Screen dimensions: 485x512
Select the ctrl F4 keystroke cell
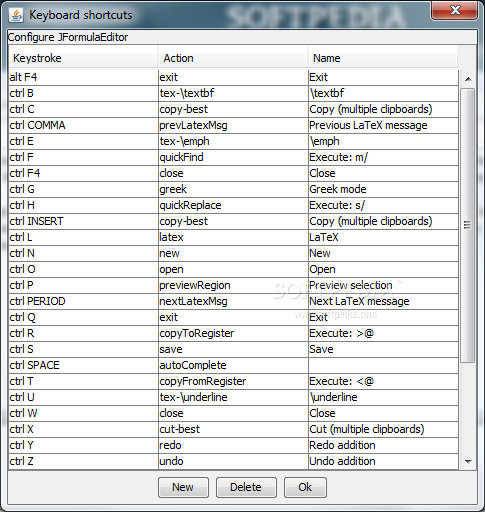coord(83,173)
